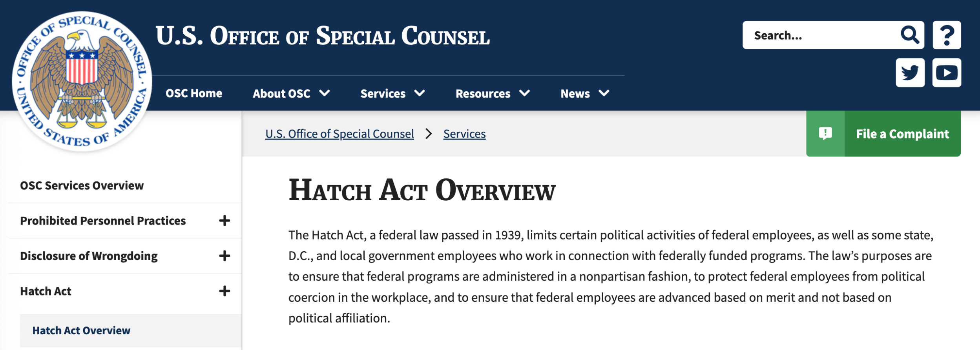The width and height of the screenshot is (980, 350).
Task: Expand the Resources navigation dropdown
Action: (492, 94)
